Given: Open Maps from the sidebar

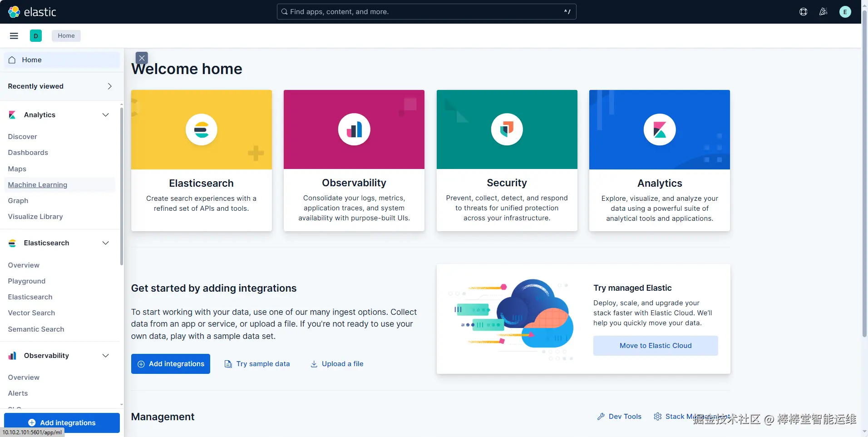Looking at the screenshot, I should click(x=17, y=169).
